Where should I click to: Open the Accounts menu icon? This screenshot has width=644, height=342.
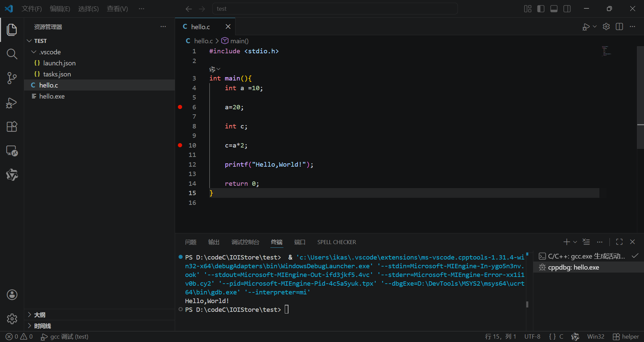click(x=12, y=295)
